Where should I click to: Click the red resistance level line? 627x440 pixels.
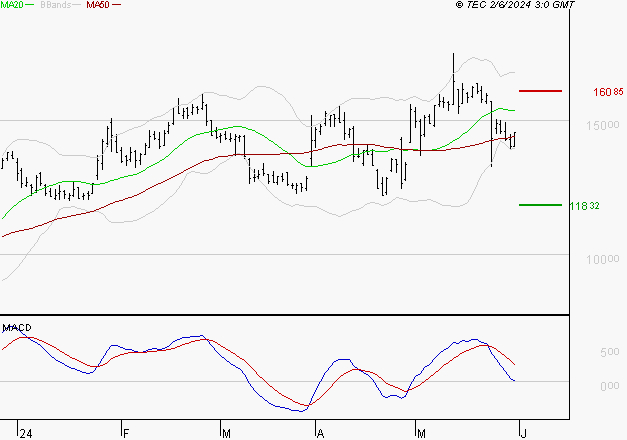pyautogui.click(x=540, y=91)
